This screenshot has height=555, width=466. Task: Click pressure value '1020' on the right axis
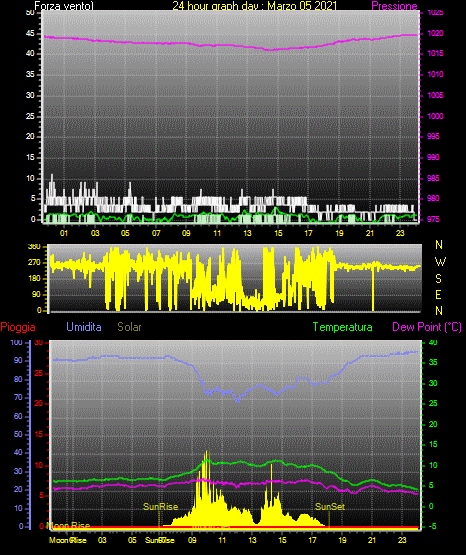pos(436,33)
